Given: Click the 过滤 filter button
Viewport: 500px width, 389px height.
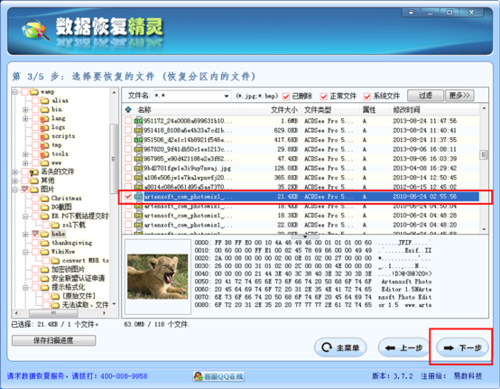Looking at the screenshot, I should click(425, 96).
